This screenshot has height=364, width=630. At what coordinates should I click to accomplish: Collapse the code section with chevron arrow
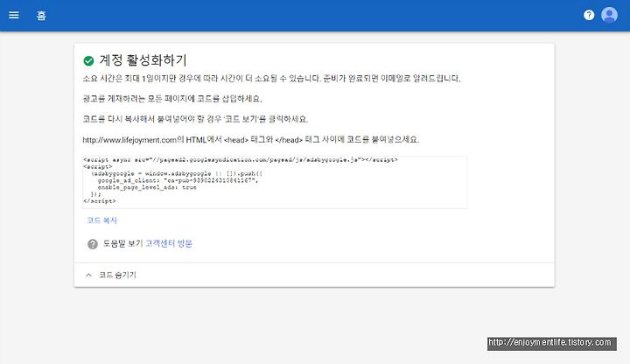pyautogui.click(x=88, y=276)
